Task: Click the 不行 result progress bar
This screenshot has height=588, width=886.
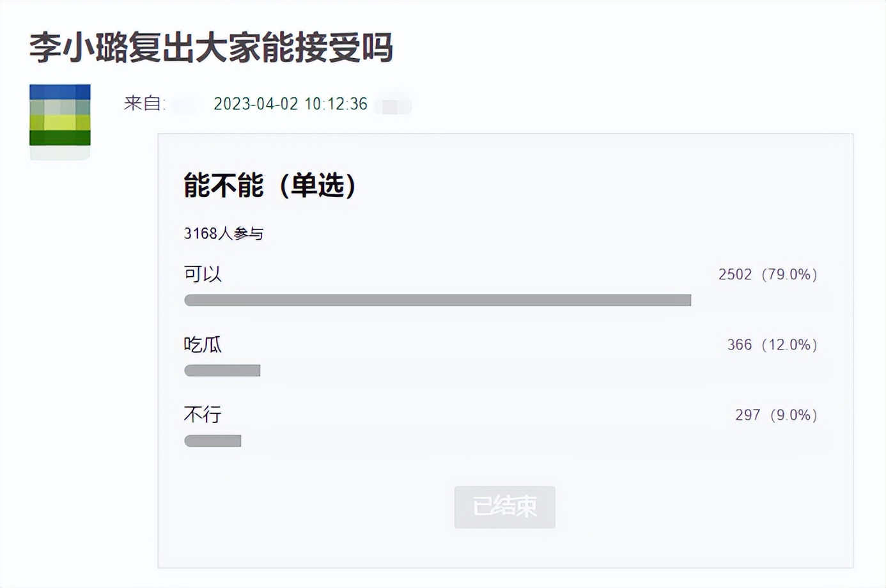Action: point(212,441)
